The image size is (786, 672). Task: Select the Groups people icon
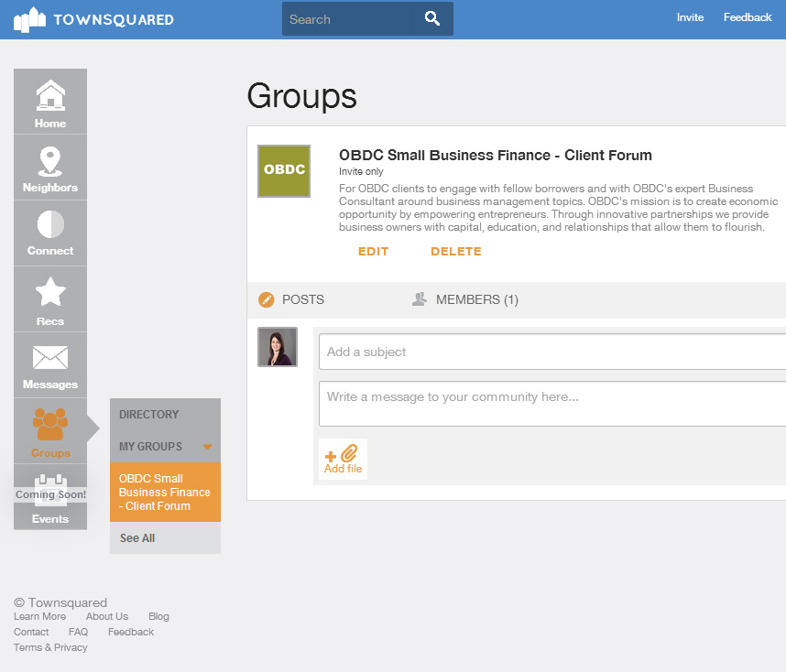click(50, 424)
